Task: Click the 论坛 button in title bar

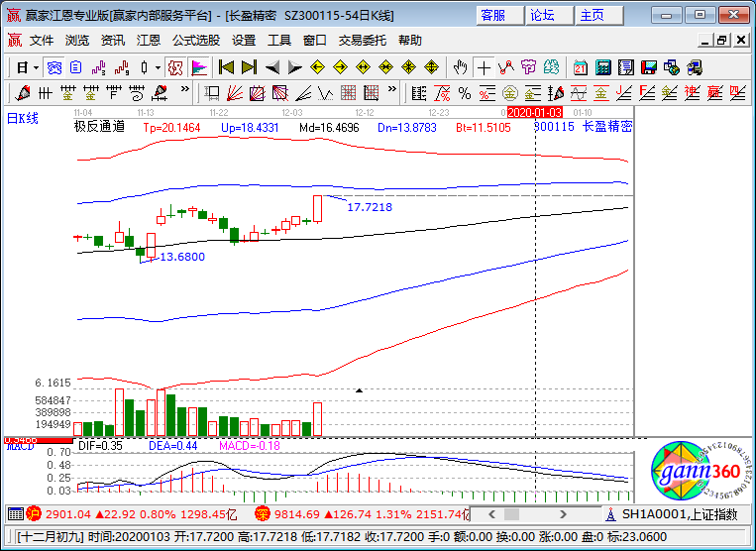Action: (x=550, y=16)
